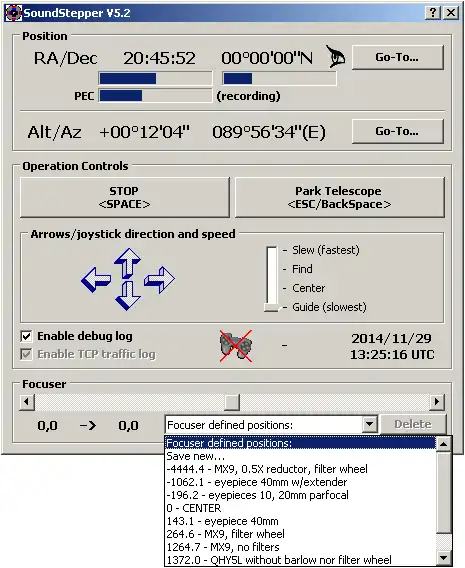Click the focuser scrollbar right arrow
The height and width of the screenshot is (568, 465).
tap(437, 402)
